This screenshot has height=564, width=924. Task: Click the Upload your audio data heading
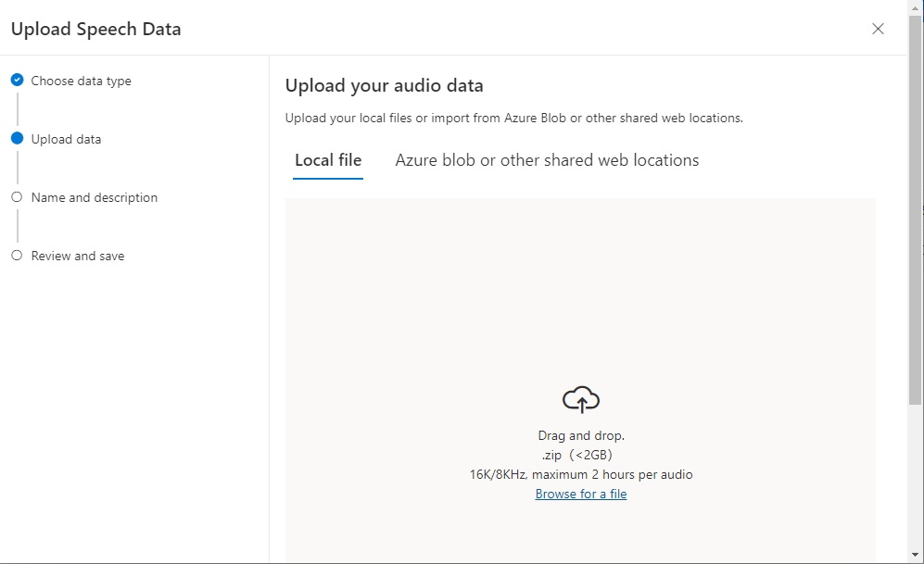(x=384, y=86)
